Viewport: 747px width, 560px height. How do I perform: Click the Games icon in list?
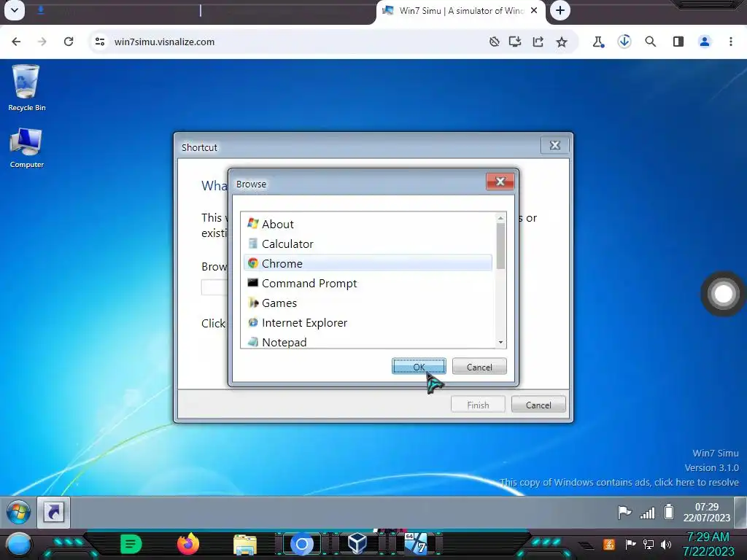(253, 303)
